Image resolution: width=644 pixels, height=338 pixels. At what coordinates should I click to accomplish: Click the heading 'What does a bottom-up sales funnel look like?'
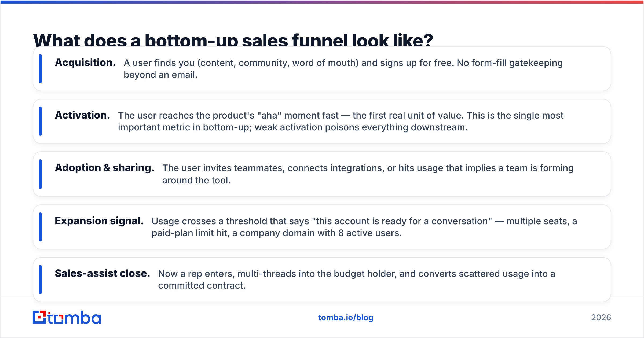(233, 40)
